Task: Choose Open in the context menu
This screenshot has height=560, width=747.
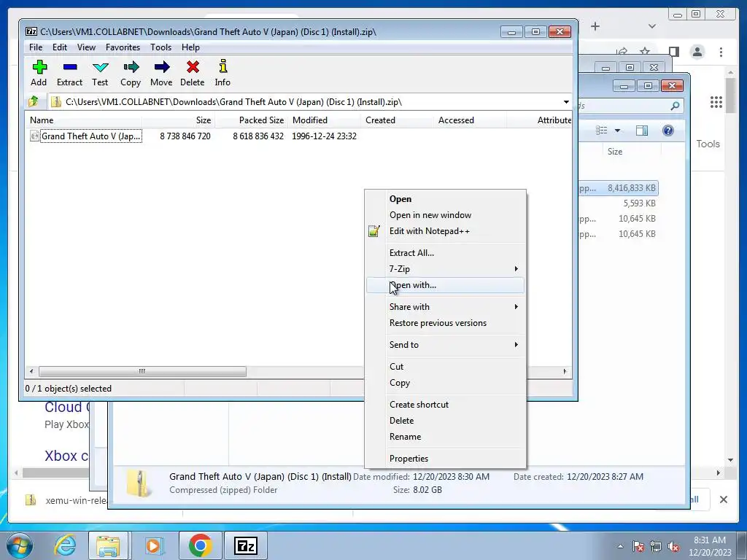Action: tap(445, 199)
